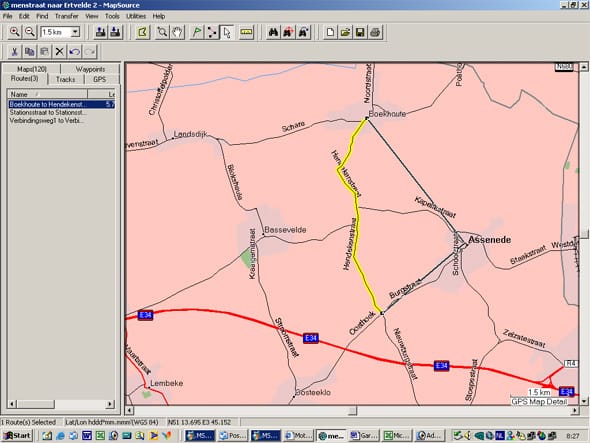Select the Selection arrow tool

point(227,32)
